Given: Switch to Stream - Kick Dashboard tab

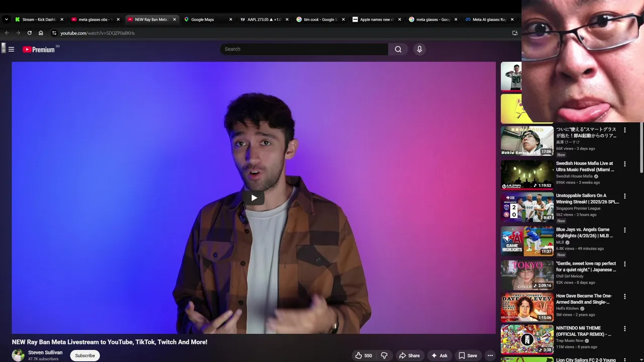Looking at the screenshot, I should click(x=39, y=20).
